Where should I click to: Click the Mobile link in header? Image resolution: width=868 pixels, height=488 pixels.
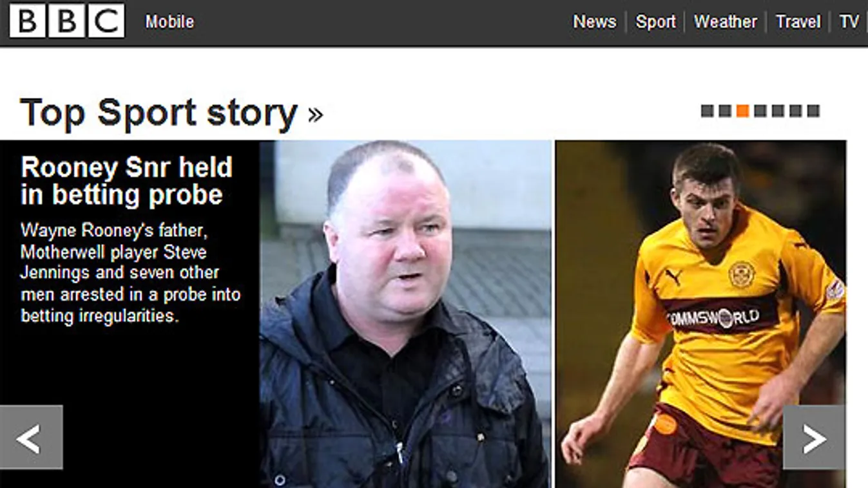pyautogui.click(x=169, y=22)
